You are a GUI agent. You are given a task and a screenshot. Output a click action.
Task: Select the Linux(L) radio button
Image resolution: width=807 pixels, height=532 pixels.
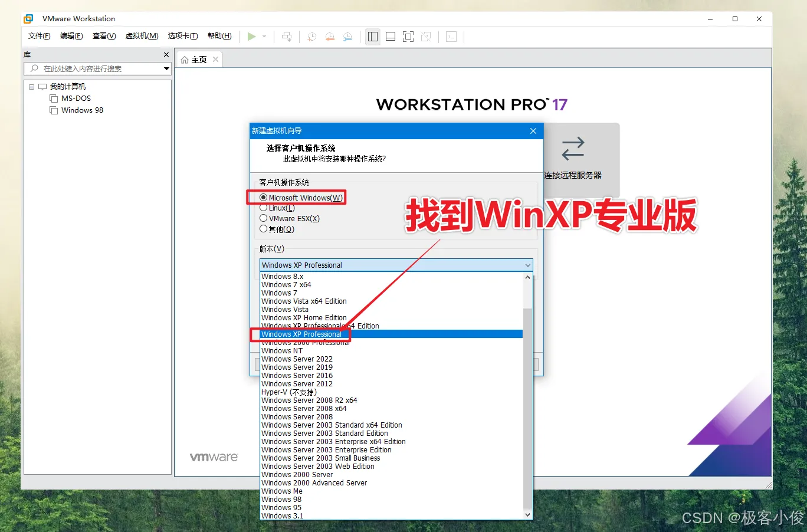pyautogui.click(x=263, y=208)
